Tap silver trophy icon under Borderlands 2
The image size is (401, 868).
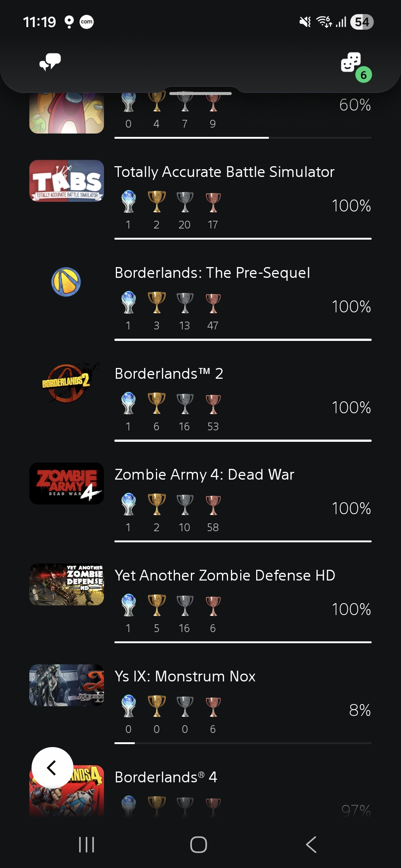[185, 404]
